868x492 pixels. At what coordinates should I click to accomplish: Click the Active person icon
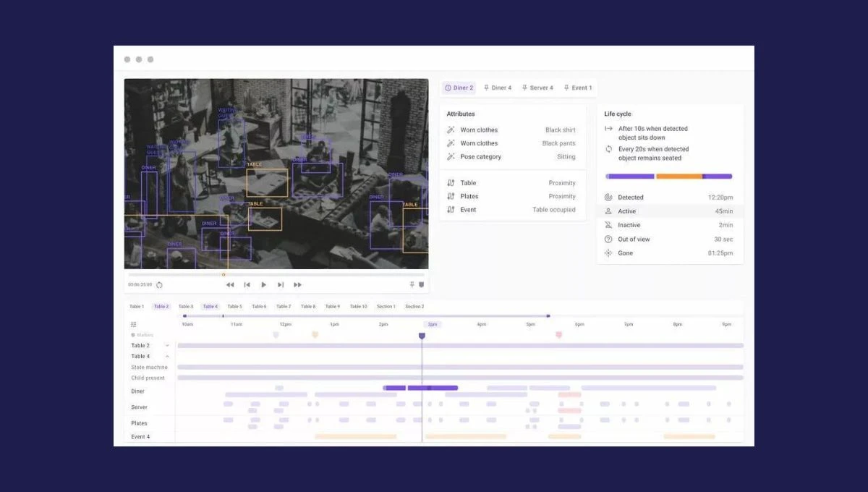tap(608, 211)
